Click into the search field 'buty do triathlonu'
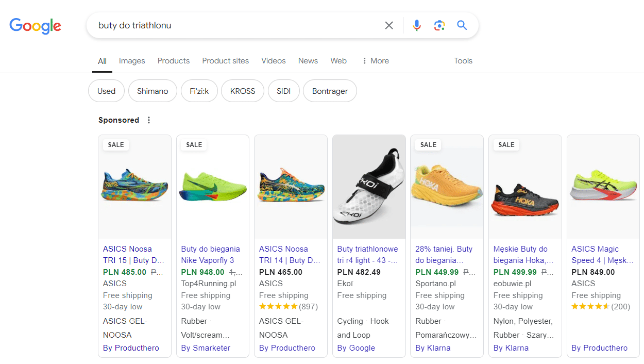 tap(237, 25)
